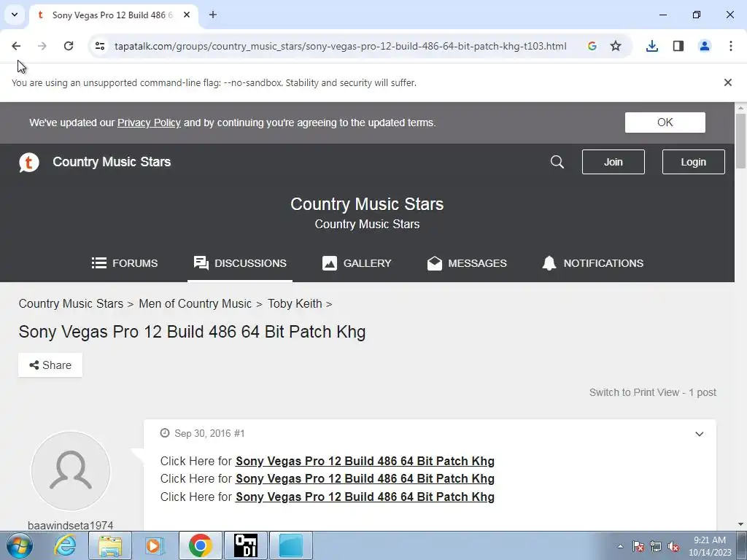
Task: Click the gallery picture icon
Action: coord(329,262)
